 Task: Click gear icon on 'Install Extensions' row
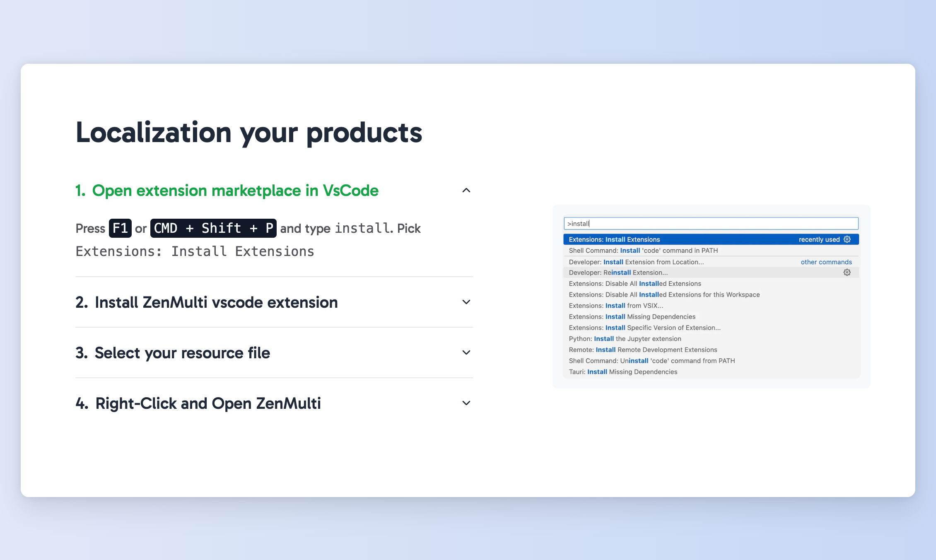pyautogui.click(x=847, y=239)
